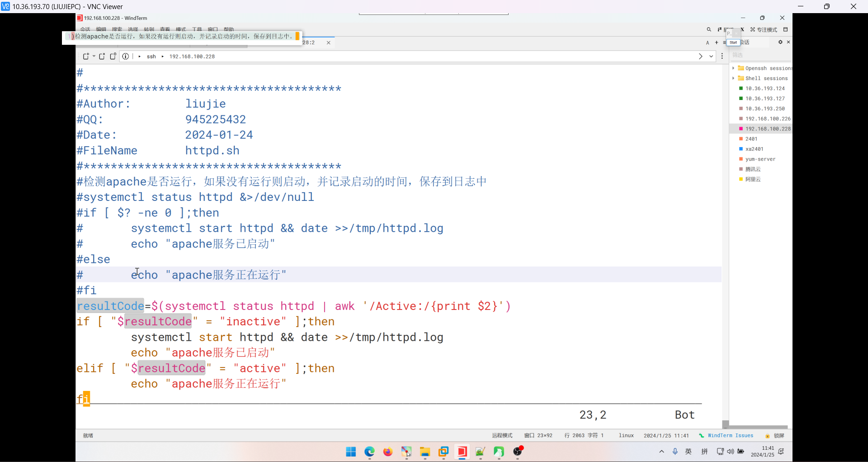Click the 筛选 filter input field

tap(759, 55)
